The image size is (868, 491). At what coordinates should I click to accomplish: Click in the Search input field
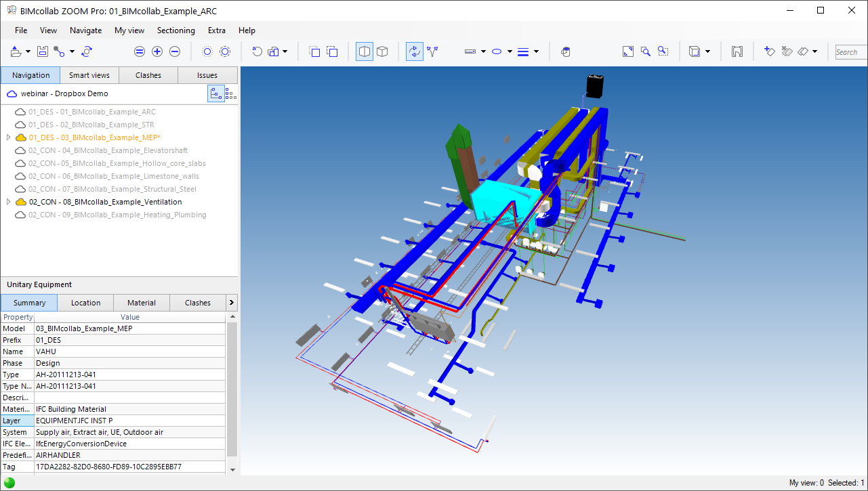[x=850, y=52]
